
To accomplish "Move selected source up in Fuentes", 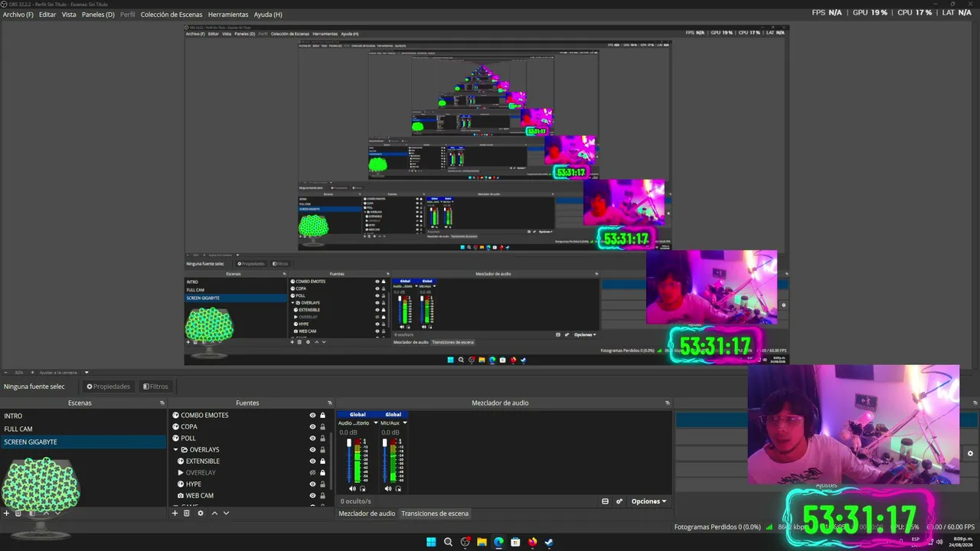I will click(x=214, y=513).
